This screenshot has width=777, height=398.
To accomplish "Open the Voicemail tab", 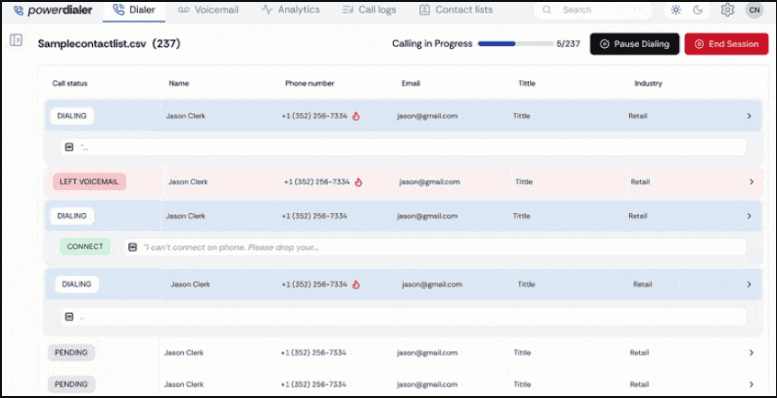I will pos(208,10).
